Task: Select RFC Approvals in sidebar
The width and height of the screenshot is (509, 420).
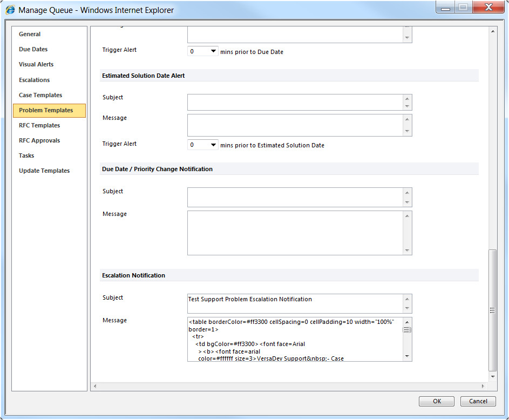Action: pyautogui.click(x=39, y=140)
